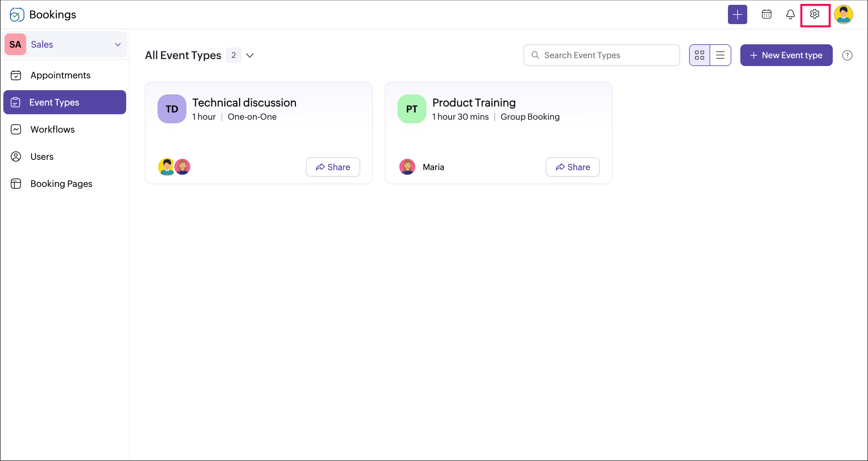The height and width of the screenshot is (461, 868).
Task: Click the New Event type button
Action: pos(786,55)
